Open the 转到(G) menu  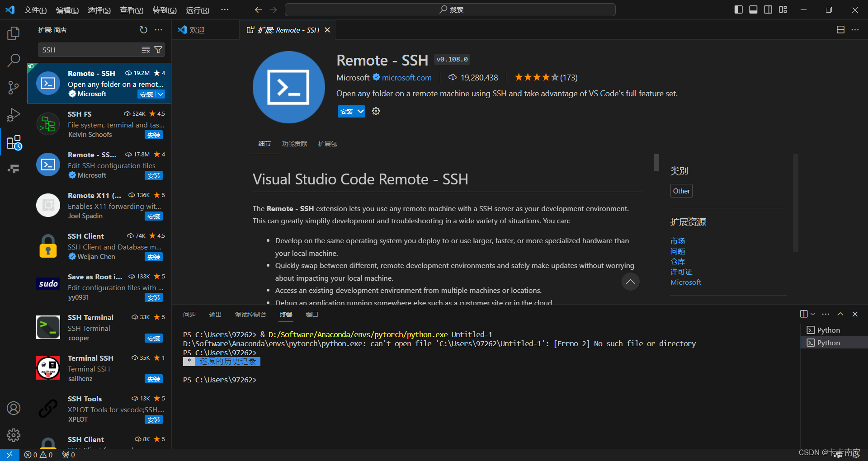tap(165, 10)
